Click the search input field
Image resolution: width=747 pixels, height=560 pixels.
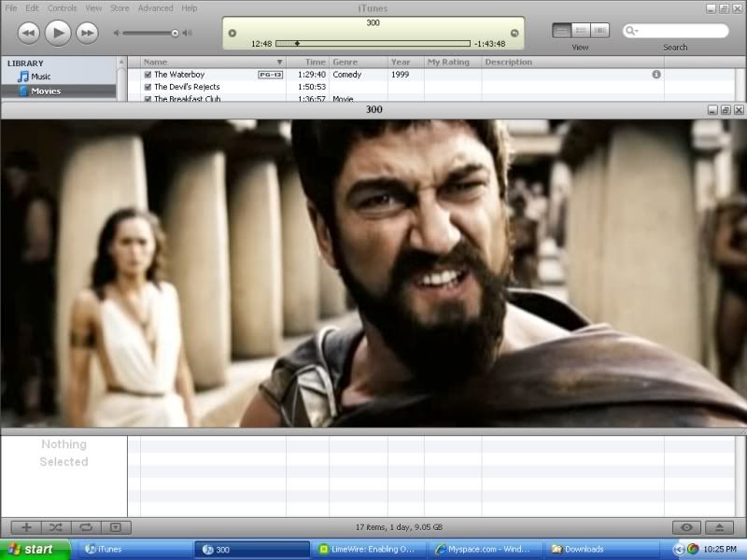[x=675, y=31]
